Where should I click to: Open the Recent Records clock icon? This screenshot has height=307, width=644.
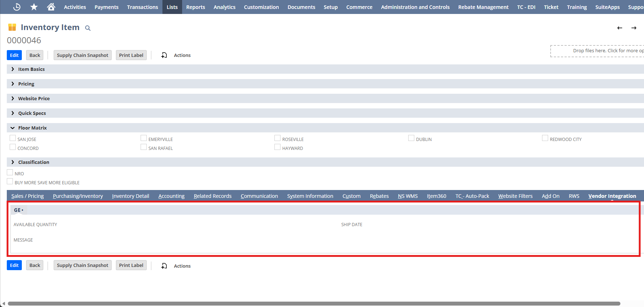point(16,7)
